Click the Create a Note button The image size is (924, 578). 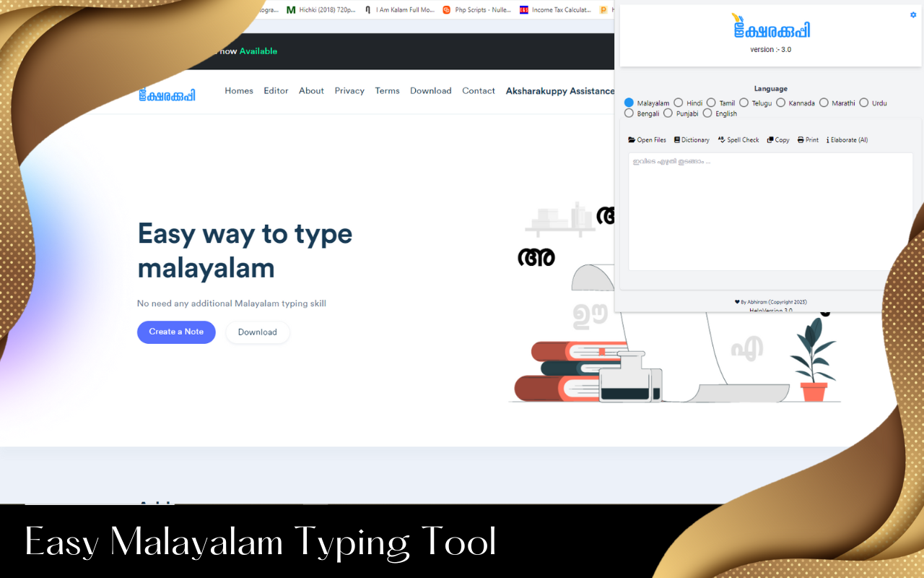[176, 332]
